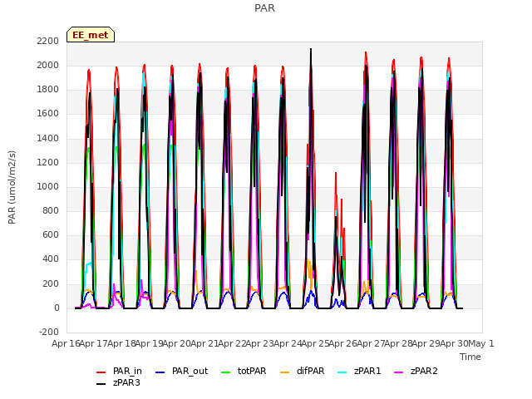
Task: Click the PAR (umol/m2/s) y-axis label
Action: pos(12,187)
